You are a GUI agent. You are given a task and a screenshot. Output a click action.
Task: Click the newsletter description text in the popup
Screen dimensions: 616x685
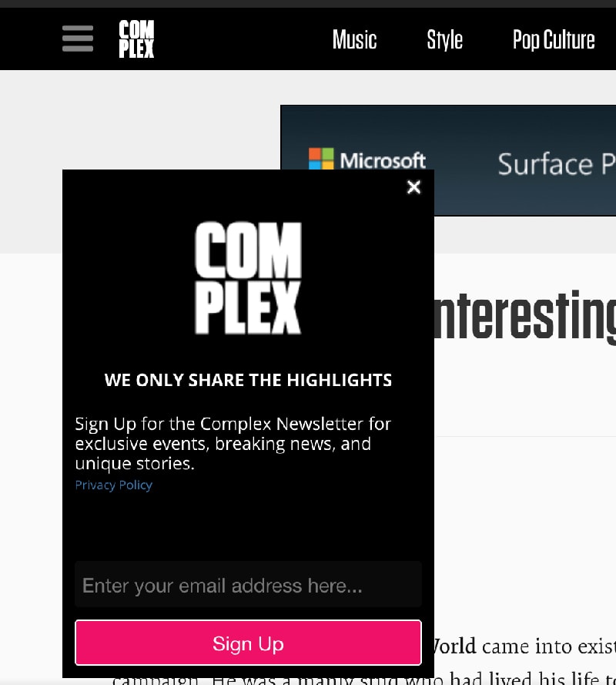pos(231,443)
